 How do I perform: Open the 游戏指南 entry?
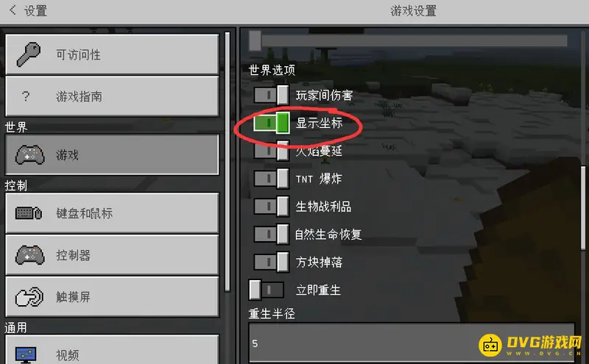click(112, 96)
